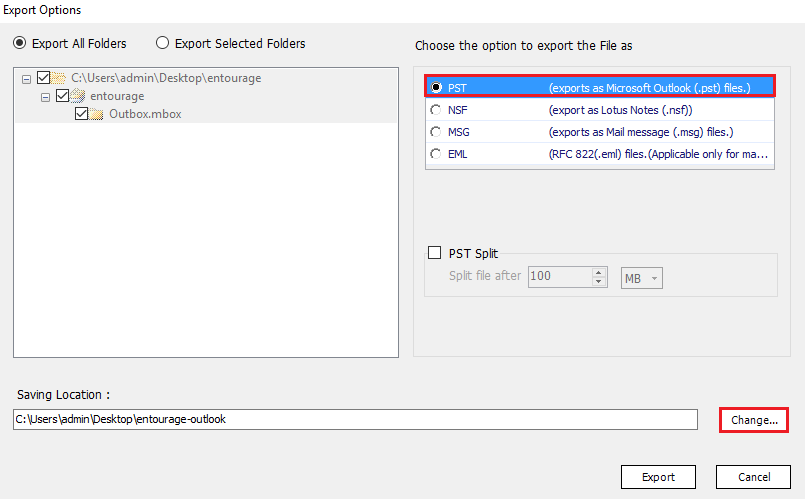Click the Saving Location path field
The image size is (805, 499).
coord(355,419)
